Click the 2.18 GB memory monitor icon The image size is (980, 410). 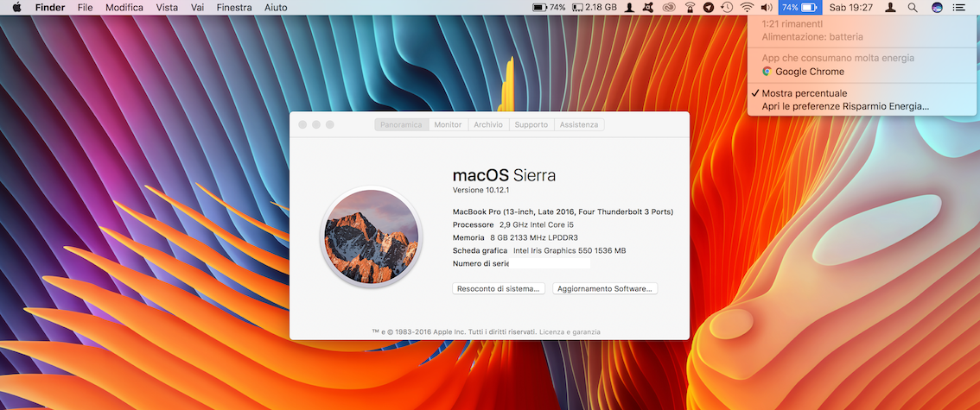pyautogui.click(x=595, y=8)
